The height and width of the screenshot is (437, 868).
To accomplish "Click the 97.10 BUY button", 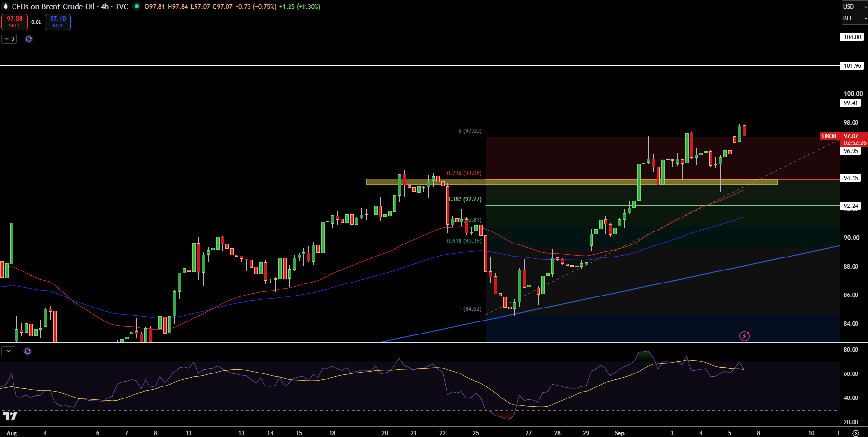I will 58,22.
